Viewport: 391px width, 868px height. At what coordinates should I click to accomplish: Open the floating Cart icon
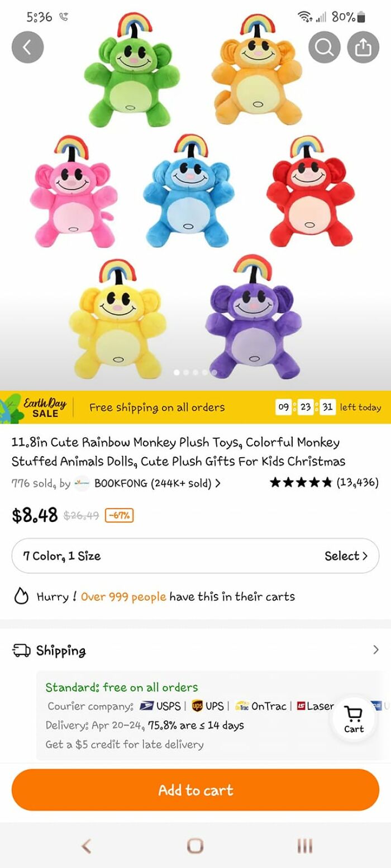(353, 717)
